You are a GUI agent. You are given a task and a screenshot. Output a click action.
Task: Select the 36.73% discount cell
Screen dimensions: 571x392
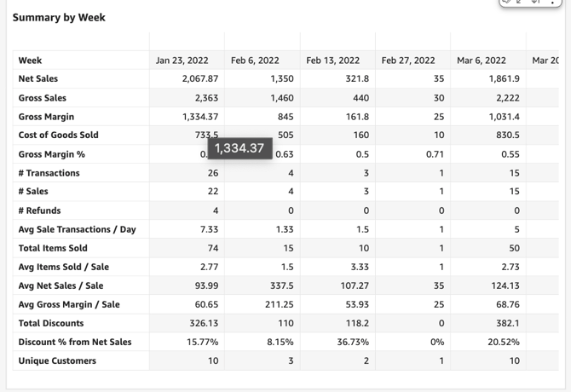[351, 342]
